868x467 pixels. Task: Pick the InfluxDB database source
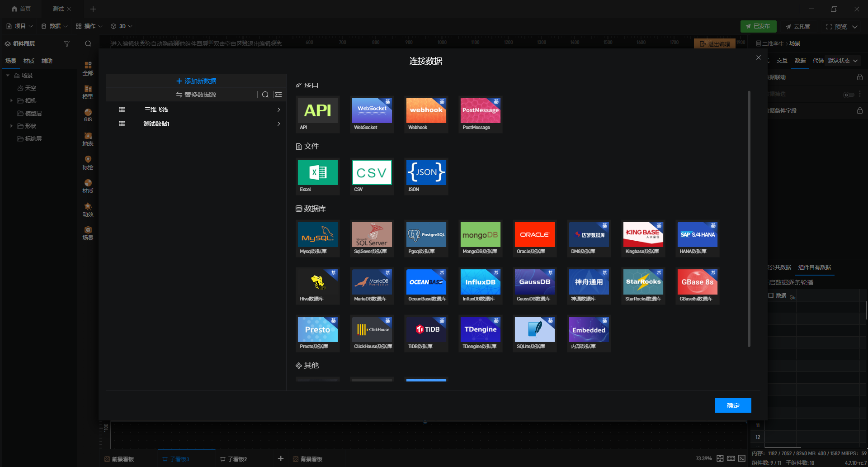tap(481, 286)
